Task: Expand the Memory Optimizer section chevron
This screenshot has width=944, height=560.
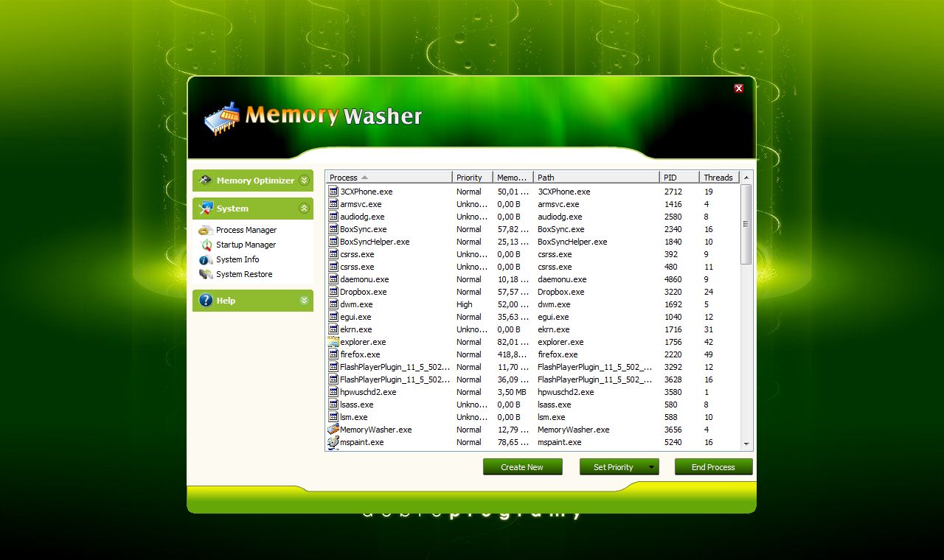Action: click(x=304, y=180)
